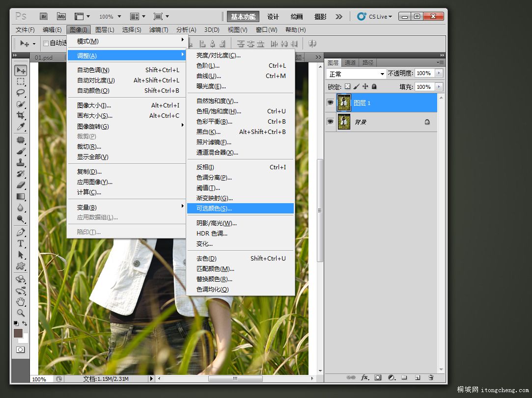Select the Zoom magnifier tool

(x=21, y=313)
